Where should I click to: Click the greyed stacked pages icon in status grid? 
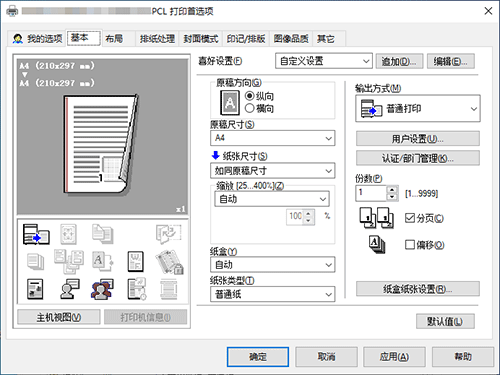(x=35, y=261)
